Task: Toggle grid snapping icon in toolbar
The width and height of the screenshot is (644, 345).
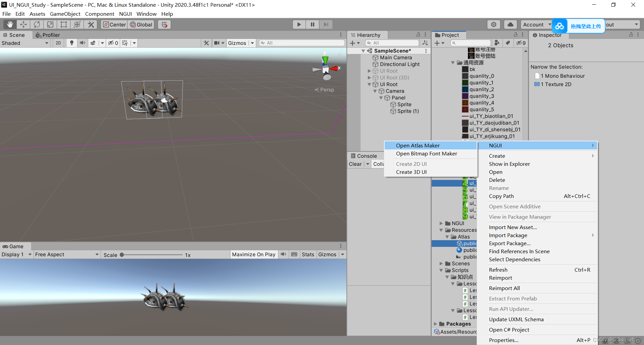Action: tap(164, 24)
